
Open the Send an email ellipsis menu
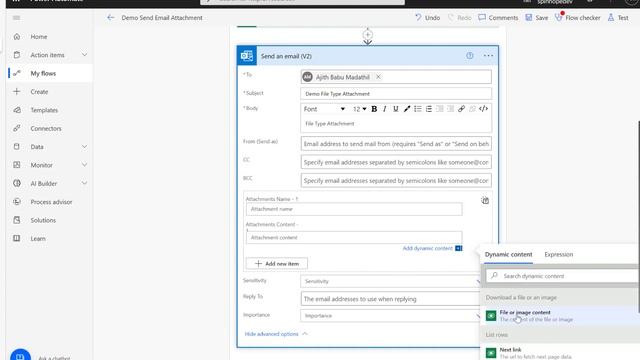pyautogui.click(x=488, y=56)
